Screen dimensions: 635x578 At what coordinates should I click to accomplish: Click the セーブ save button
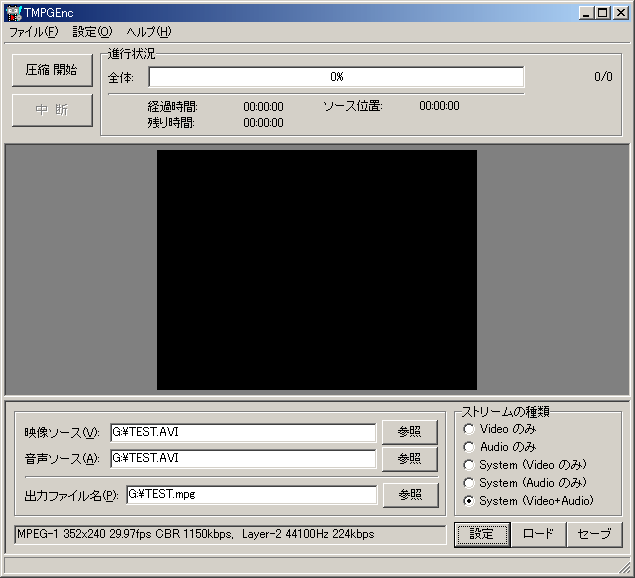tap(595, 534)
